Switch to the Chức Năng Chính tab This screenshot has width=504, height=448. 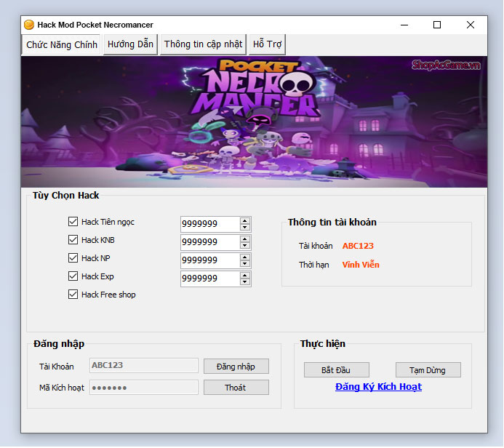(62, 44)
